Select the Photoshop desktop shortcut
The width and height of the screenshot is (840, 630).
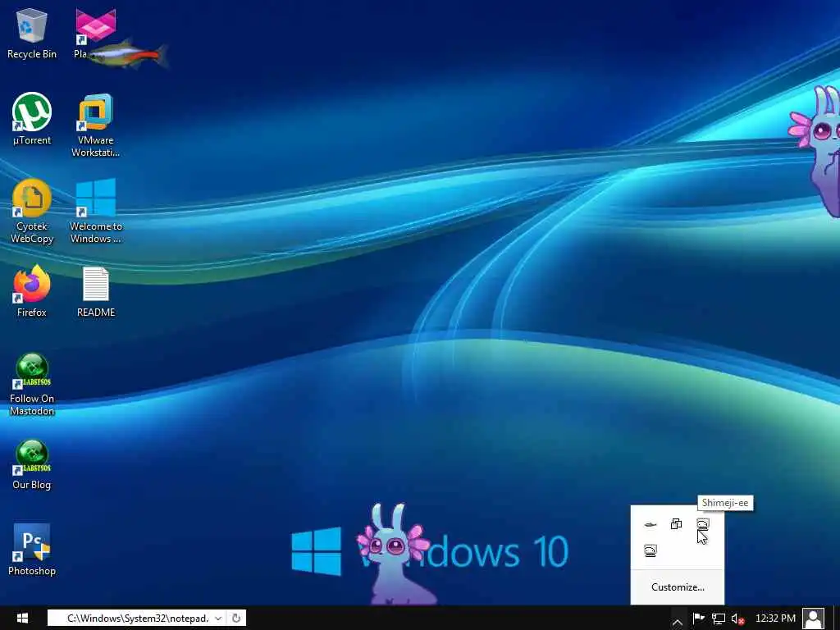(32, 550)
